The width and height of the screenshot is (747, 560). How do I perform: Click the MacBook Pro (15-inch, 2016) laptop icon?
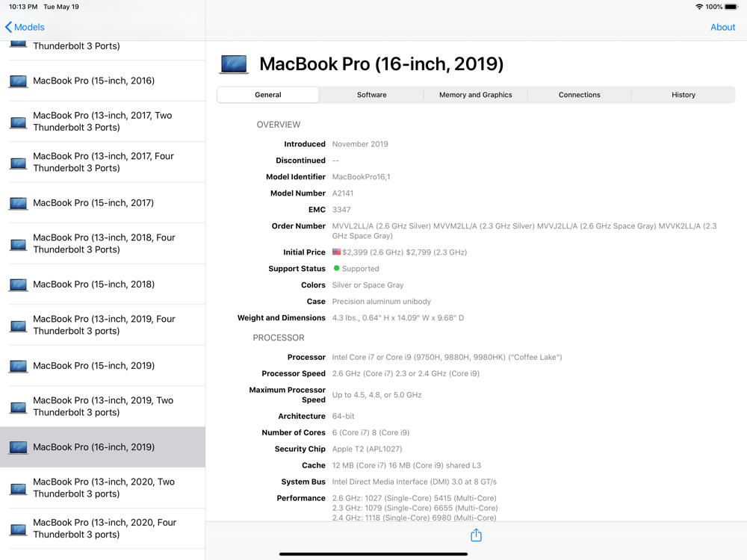(x=19, y=81)
